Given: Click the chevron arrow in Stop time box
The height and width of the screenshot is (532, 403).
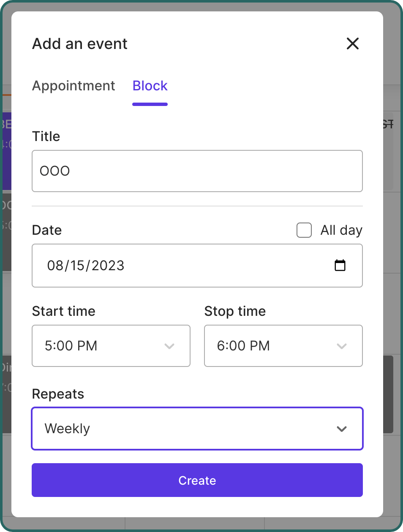Looking at the screenshot, I should tap(342, 346).
